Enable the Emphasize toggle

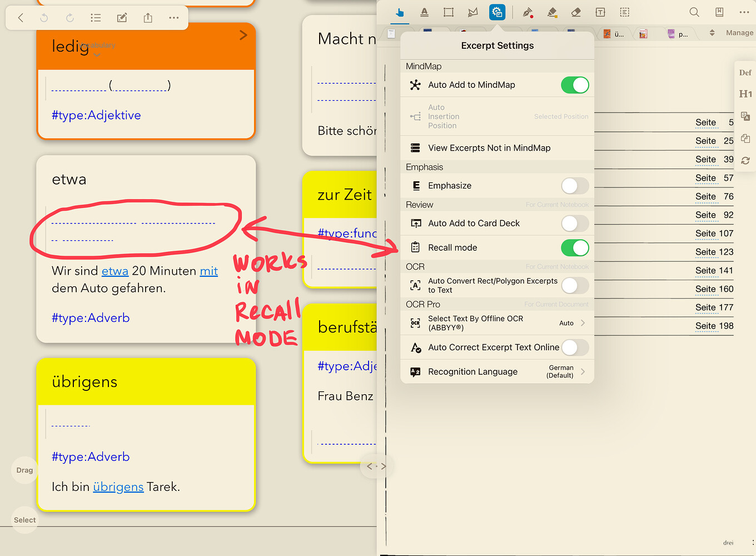pyautogui.click(x=575, y=186)
